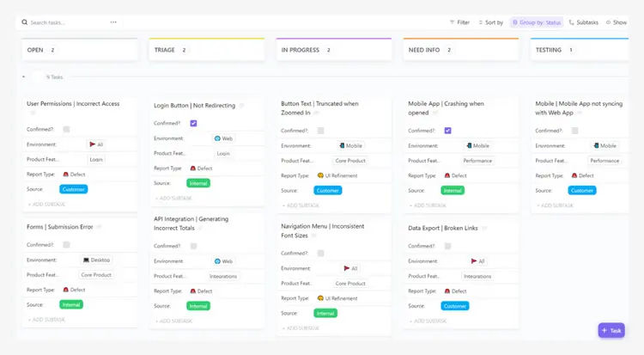This screenshot has height=355, width=644.
Task: Collapse the 9 Tasks group arrow
Action: pyautogui.click(x=24, y=77)
